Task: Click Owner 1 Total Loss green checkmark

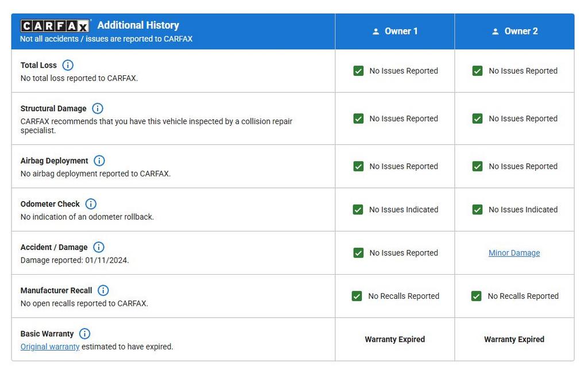Action: [358, 71]
